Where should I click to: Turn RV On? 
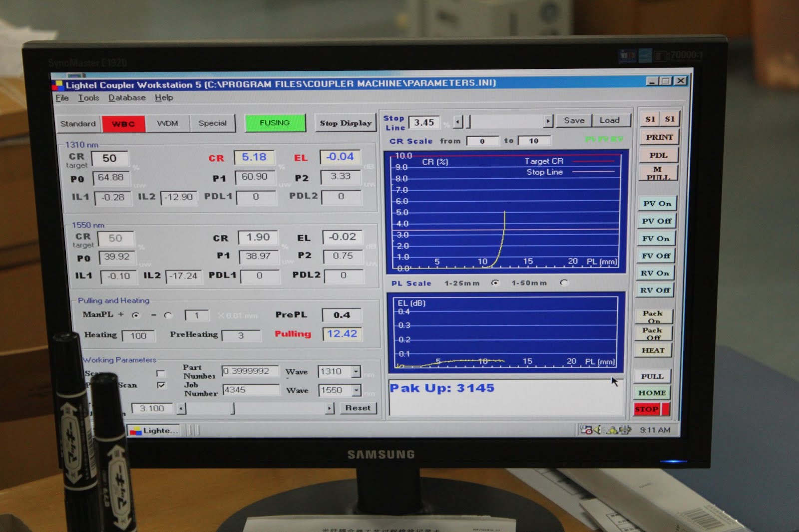(x=655, y=273)
